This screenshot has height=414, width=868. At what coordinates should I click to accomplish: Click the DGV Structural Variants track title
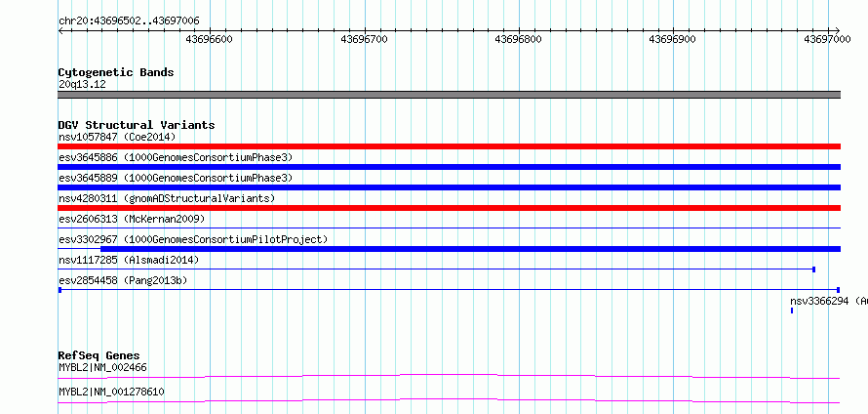(x=137, y=125)
